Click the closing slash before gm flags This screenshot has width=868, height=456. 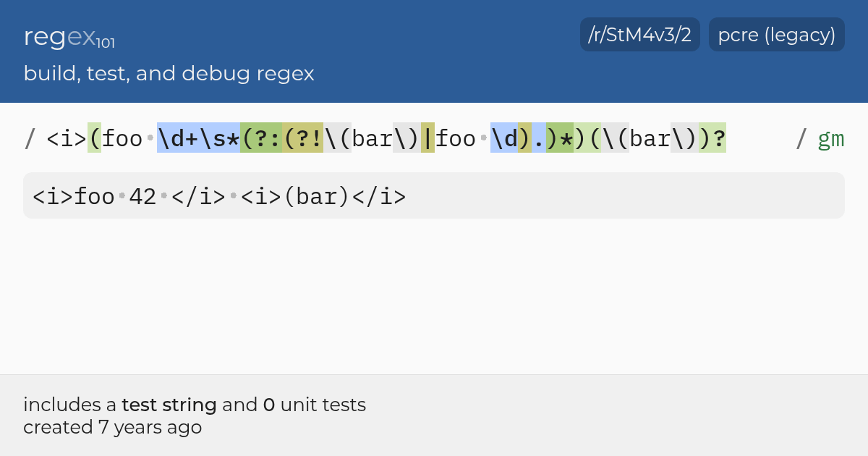click(x=801, y=138)
